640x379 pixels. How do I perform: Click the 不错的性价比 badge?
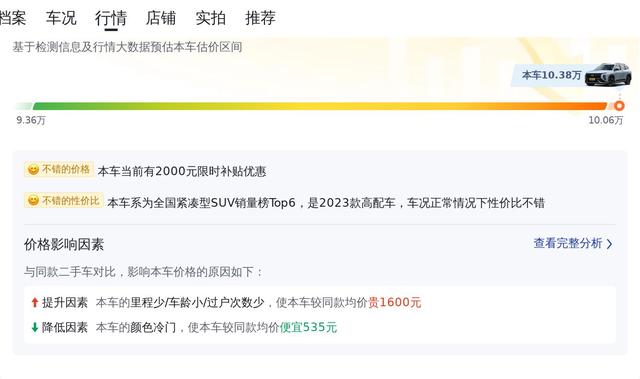[x=64, y=201]
